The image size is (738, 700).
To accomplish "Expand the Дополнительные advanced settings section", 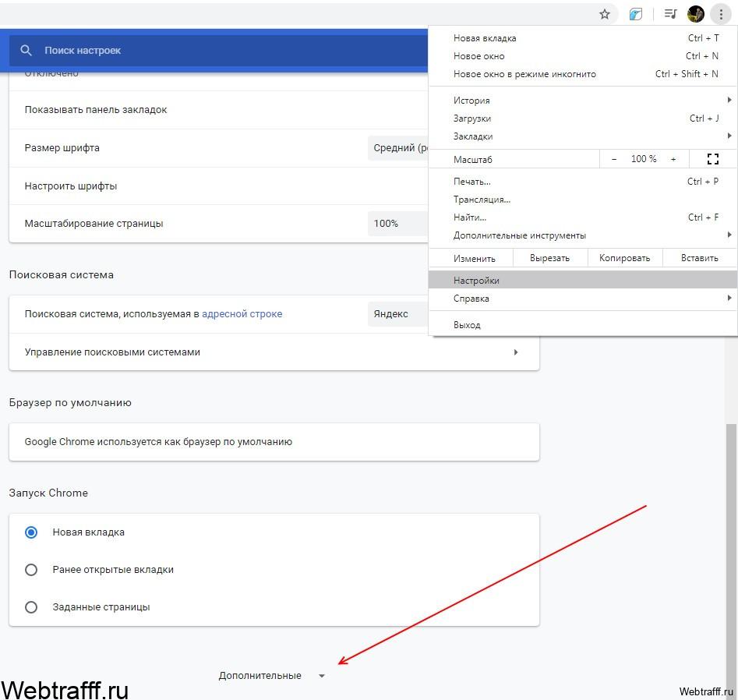I will (x=272, y=676).
